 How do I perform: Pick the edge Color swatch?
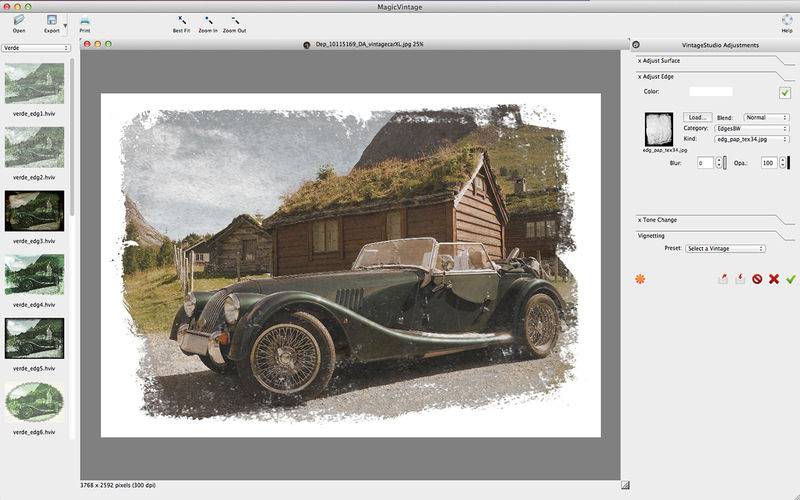tap(711, 91)
